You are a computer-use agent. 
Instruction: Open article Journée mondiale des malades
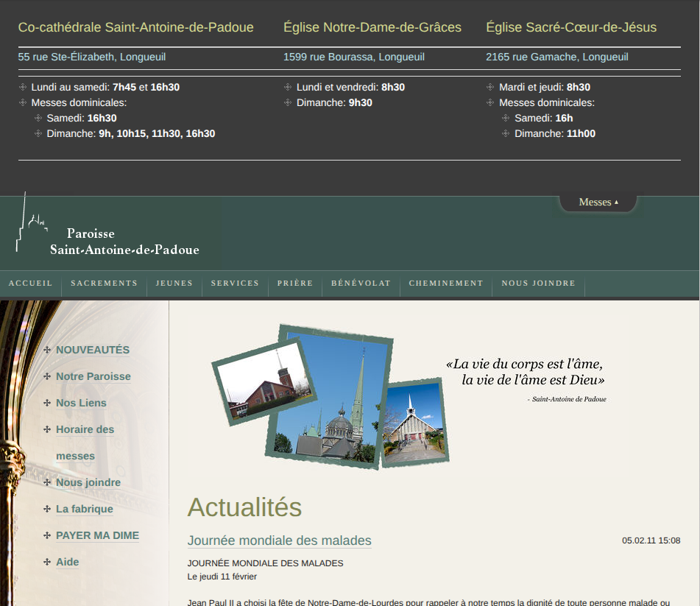279,541
